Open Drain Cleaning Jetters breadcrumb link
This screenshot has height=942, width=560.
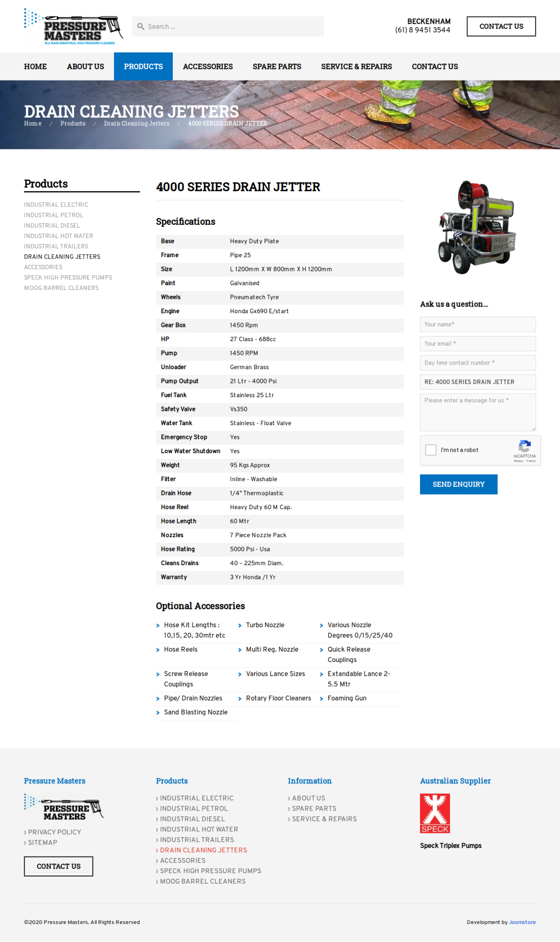click(x=137, y=123)
